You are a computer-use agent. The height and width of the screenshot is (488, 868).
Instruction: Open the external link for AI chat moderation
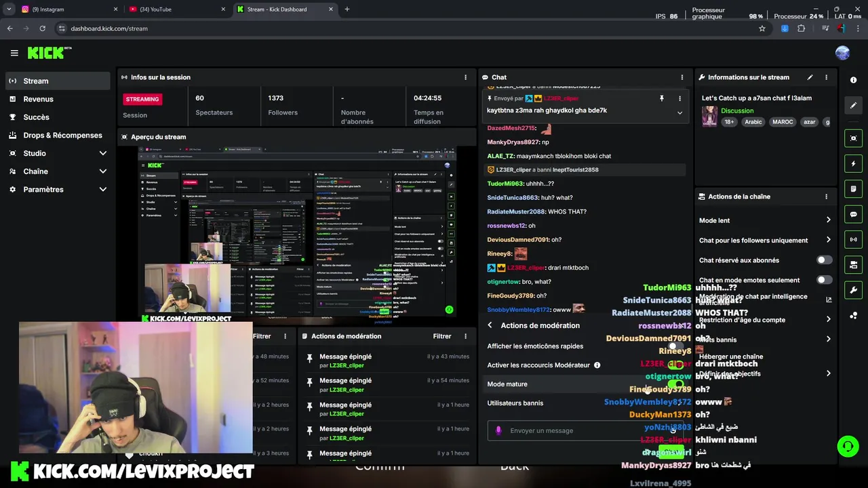coord(828,300)
